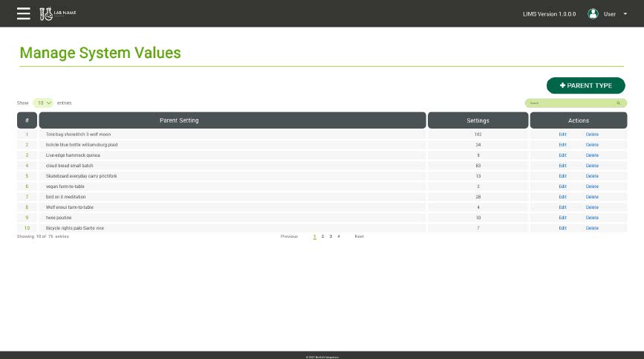This screenshot has height=359, width=644.
Task: Click Previous pagination link
Action: coord(289,236)
